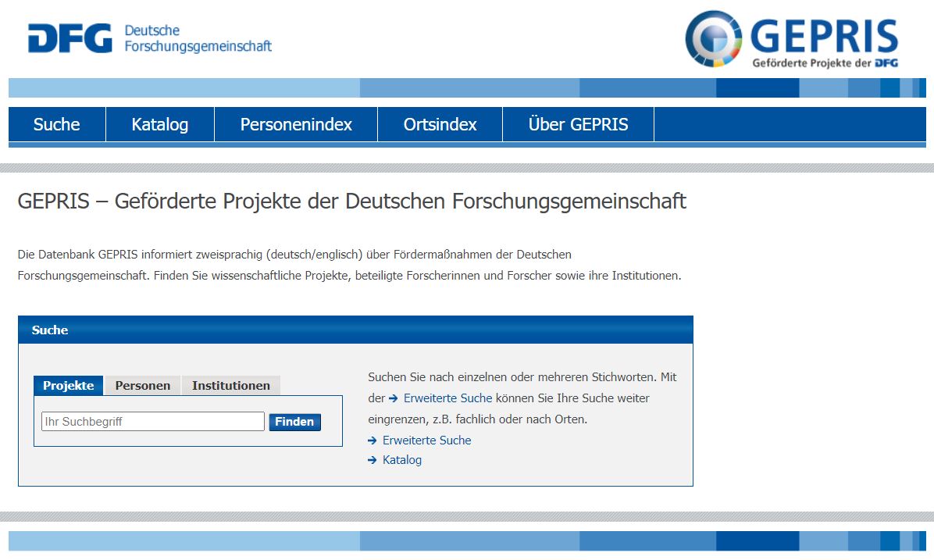This screenshot has width=934, height=560.
Task: Open the Katalog link below Erweiterte Suche
Action: pyautogui.click(x=402, y=460)
